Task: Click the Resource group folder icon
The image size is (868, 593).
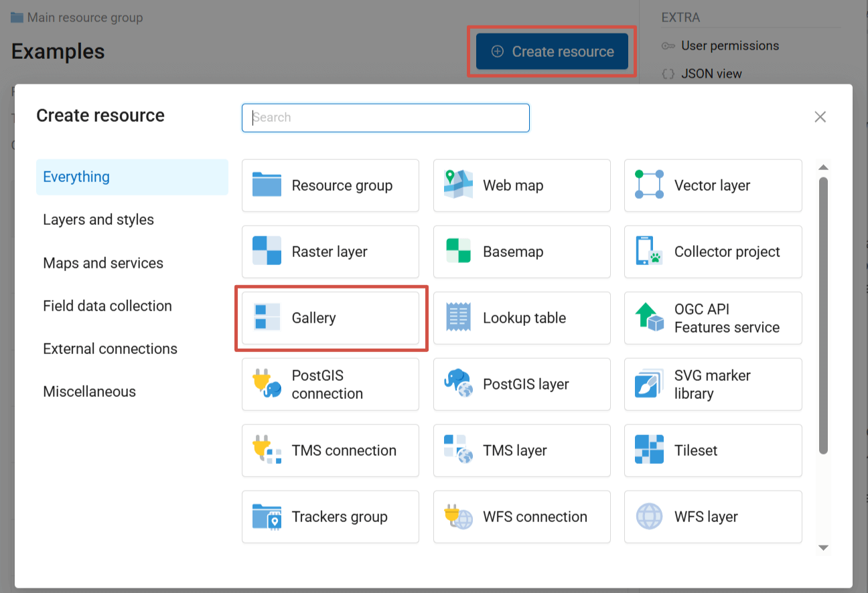Action: point(267,185)
